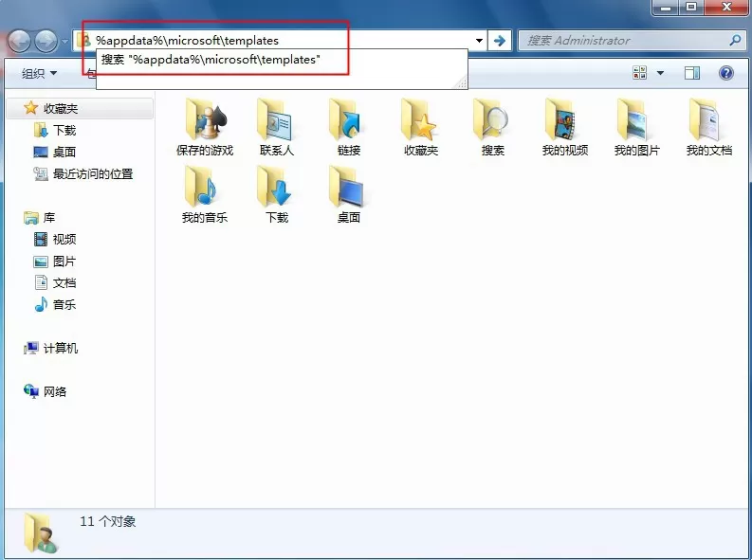The height and width of the screenshot is (560, 752).
Task: Click the address bar path text
Action: pos(187,41)
